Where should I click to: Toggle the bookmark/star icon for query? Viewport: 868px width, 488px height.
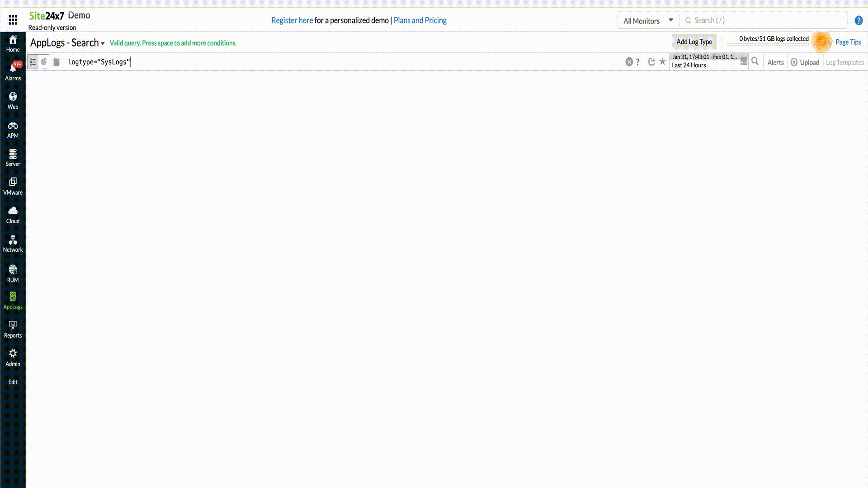tap(662, 61)
